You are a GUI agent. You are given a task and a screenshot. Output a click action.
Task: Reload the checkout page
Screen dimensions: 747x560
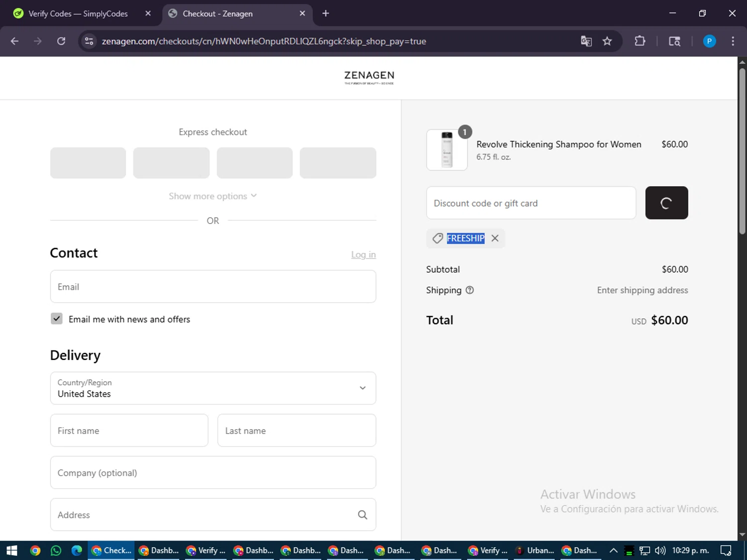(x=61, y=41)
